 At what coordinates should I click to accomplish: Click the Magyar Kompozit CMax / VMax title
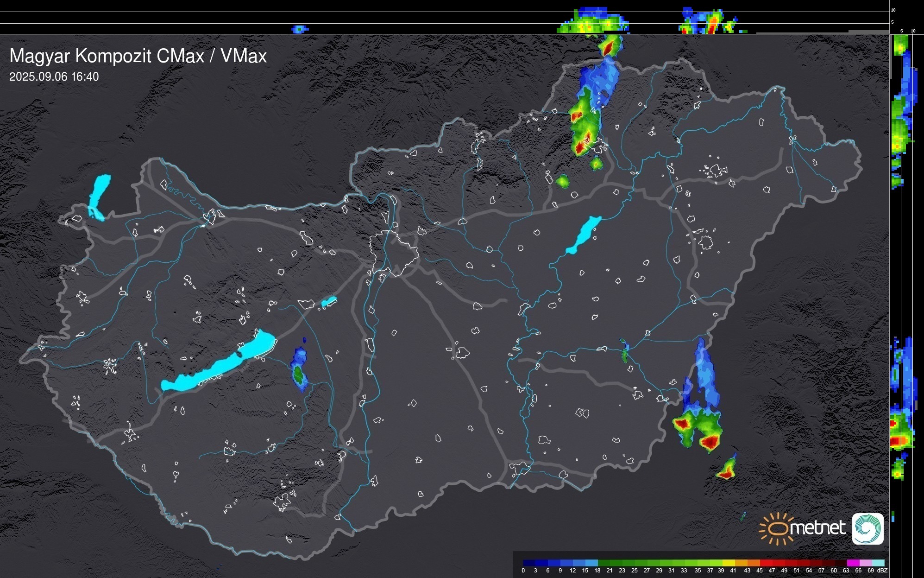pyautogui.click(x=138, y=56)
